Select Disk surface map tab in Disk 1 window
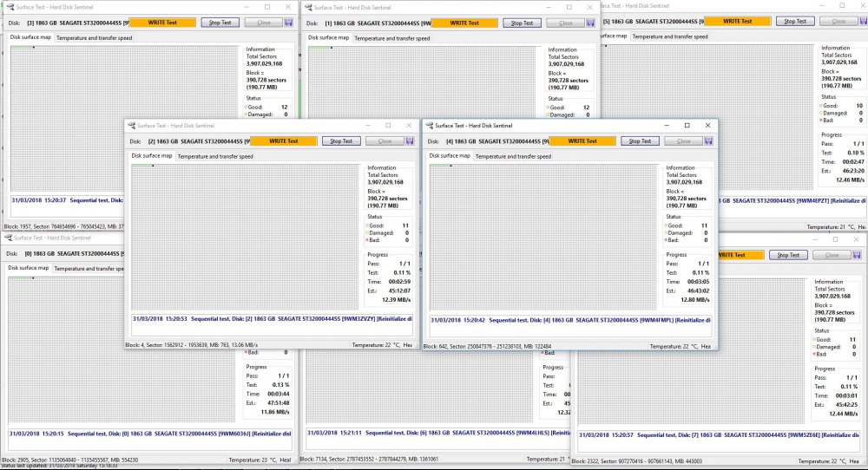This screenshot has width=868, height=470. (x=328, y=38)
